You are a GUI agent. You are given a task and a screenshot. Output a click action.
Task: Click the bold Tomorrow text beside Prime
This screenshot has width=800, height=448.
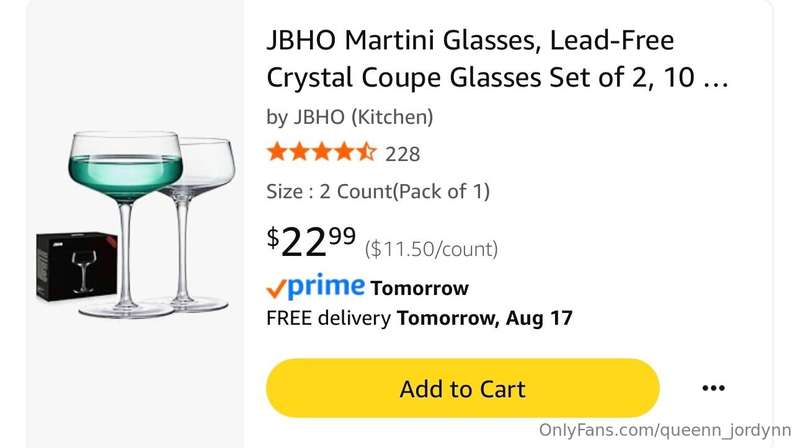419,288
